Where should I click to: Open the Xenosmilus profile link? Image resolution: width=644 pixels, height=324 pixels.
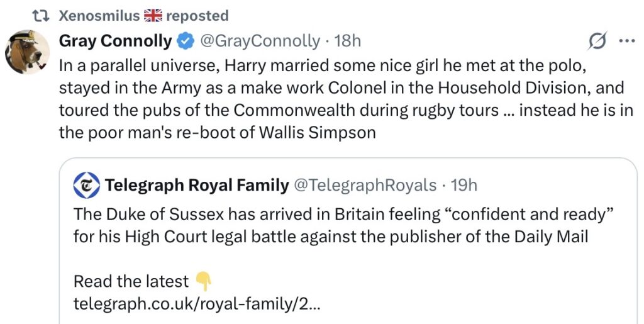[98, 15]
